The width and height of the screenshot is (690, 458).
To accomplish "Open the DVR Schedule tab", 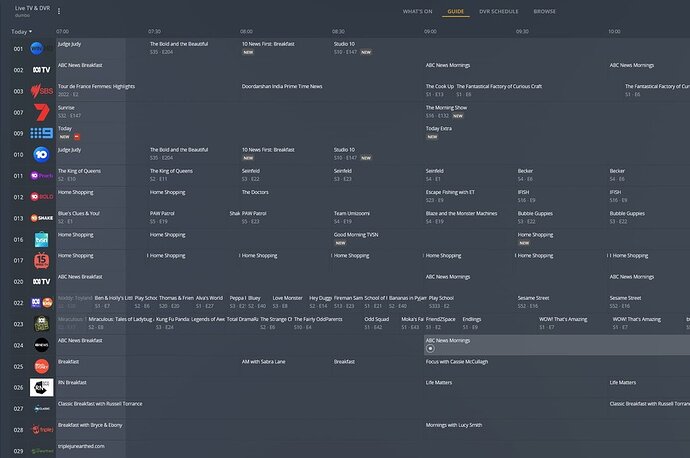I will point(499,11).
